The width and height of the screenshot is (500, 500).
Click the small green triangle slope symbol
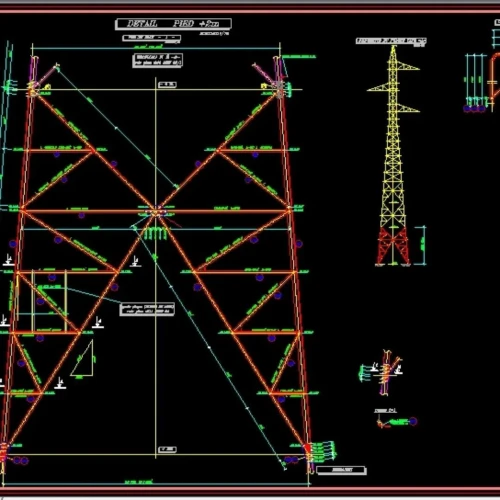pos(83,359)
